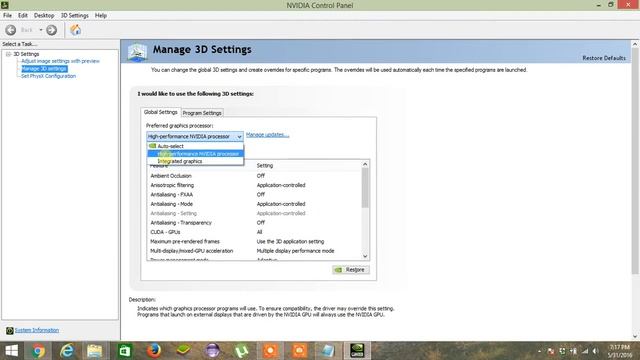This screenshot has height=360, width=640.
Task: Open the Back history dropdown arrow
Action: point(41,30)
